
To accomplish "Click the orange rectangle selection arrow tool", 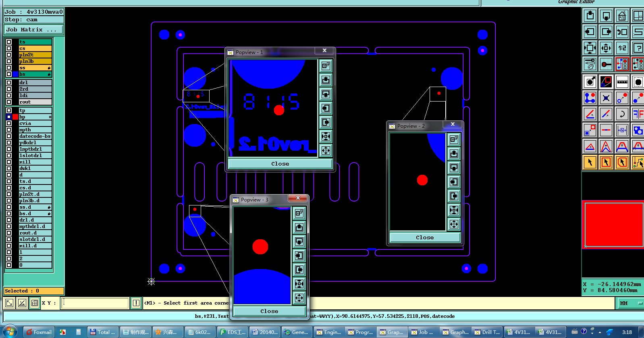I will click(x=606, y=162).
